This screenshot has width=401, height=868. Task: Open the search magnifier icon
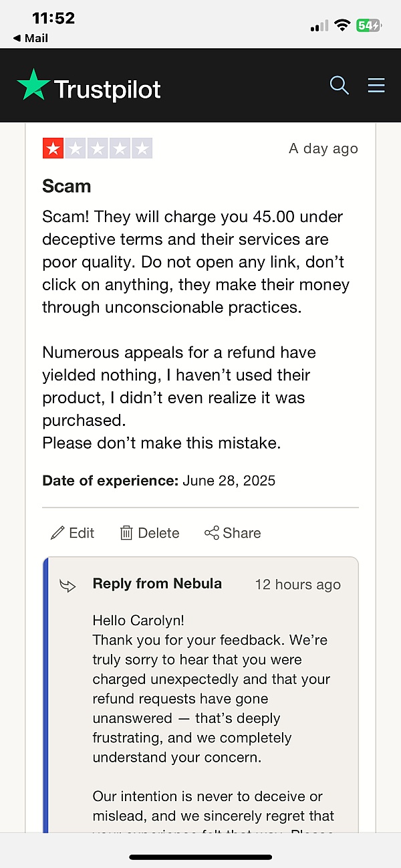[340, 85]
